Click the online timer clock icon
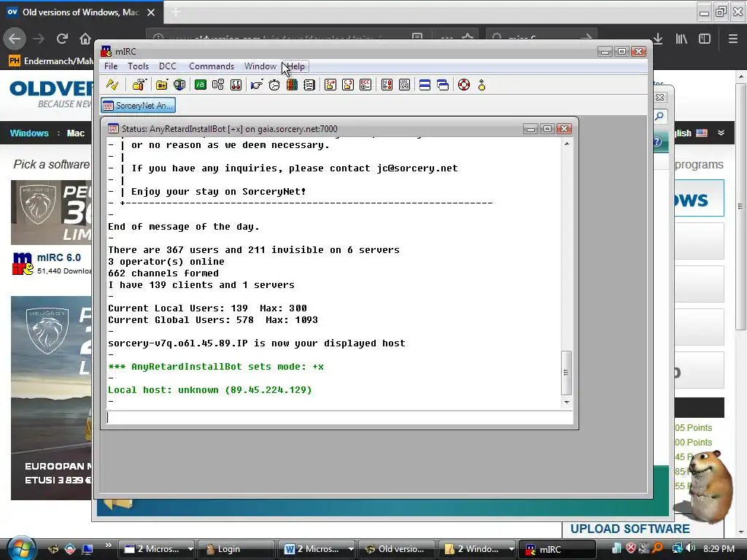Screen dimensions: 747x560 (274, 85)
